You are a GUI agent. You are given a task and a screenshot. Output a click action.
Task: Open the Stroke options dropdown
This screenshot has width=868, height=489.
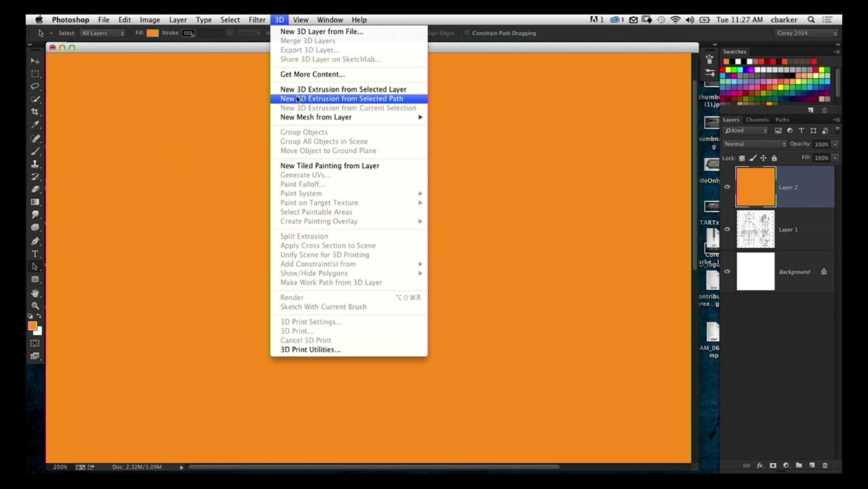point(188,33)
